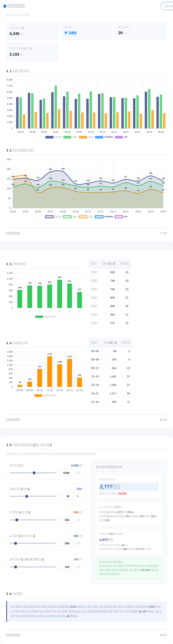
Task: Toggle the orange legend under the time-slot chart
Action: 45,395
